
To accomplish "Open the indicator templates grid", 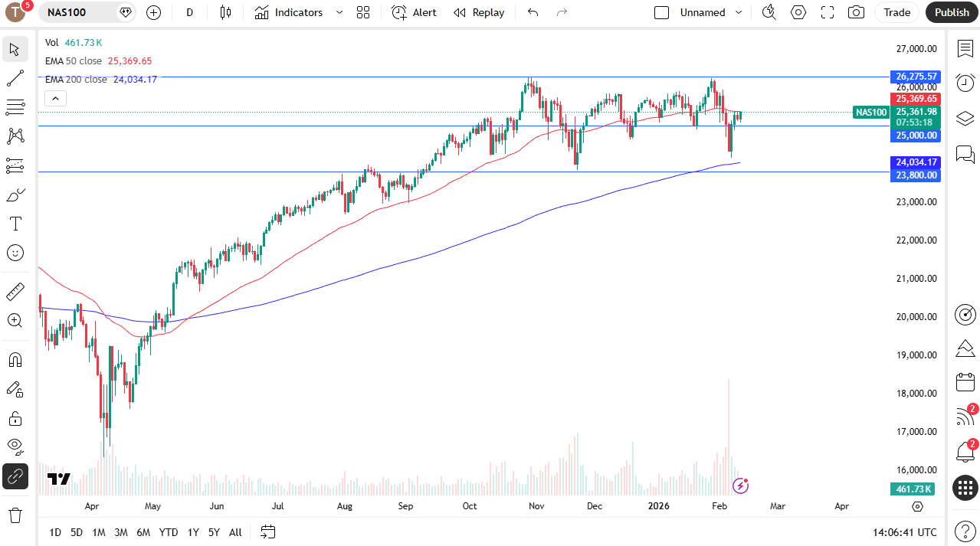I will pyautogui.click(x=363, y=12).
